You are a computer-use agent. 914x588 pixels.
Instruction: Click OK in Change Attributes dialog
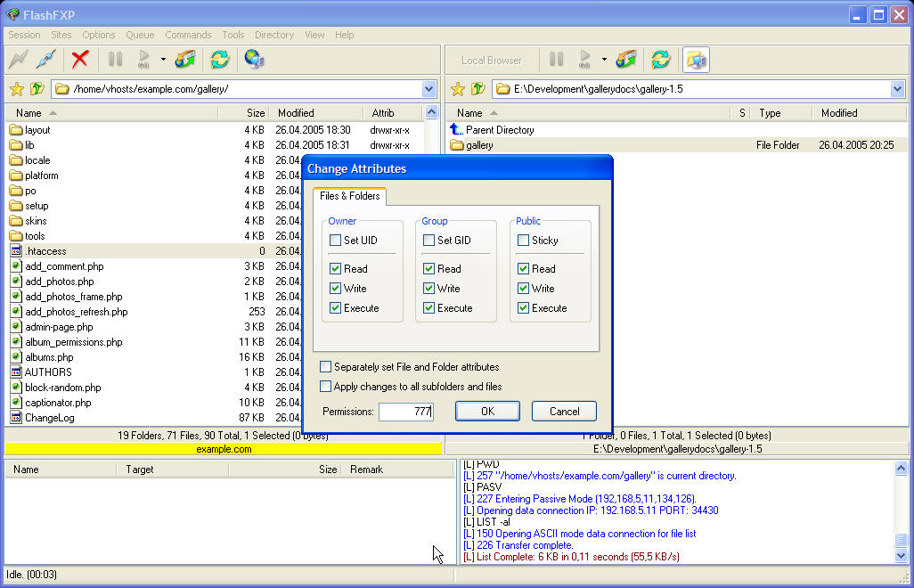coord(487,412)
